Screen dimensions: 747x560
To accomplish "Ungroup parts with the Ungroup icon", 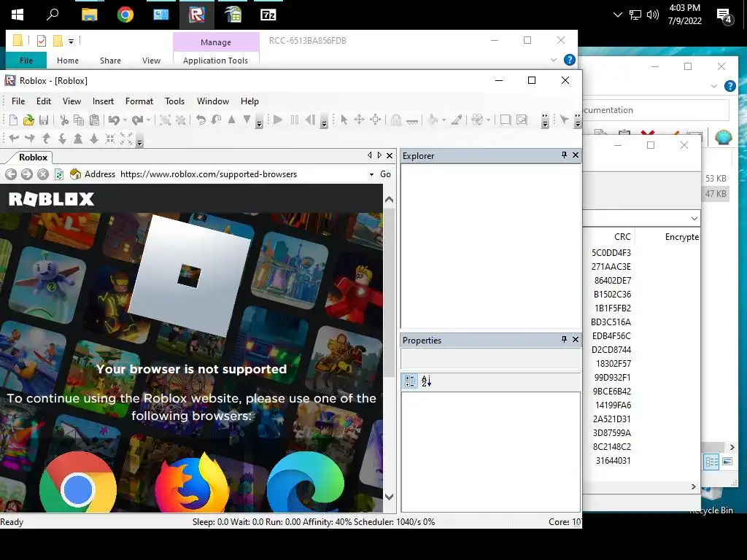I will pos(181,120).
